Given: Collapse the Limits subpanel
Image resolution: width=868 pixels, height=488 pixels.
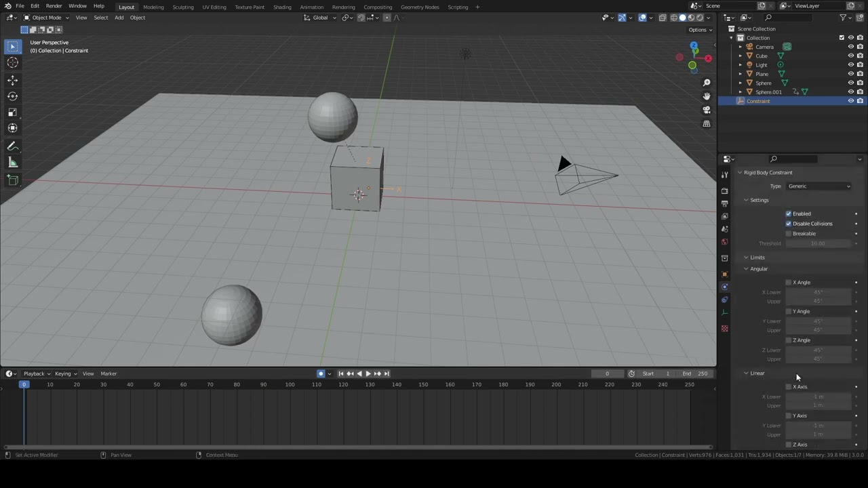Looking at the screenshot, I should click(746, 258).
